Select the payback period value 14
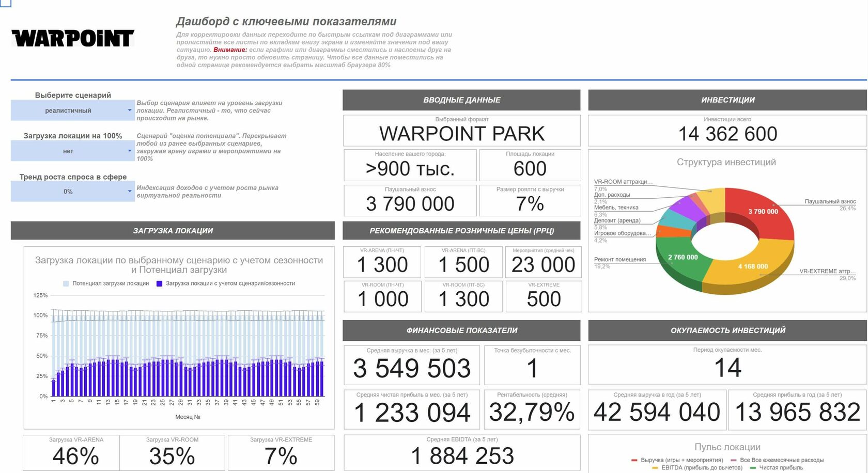The image size is (868, 473). (727, 368)
